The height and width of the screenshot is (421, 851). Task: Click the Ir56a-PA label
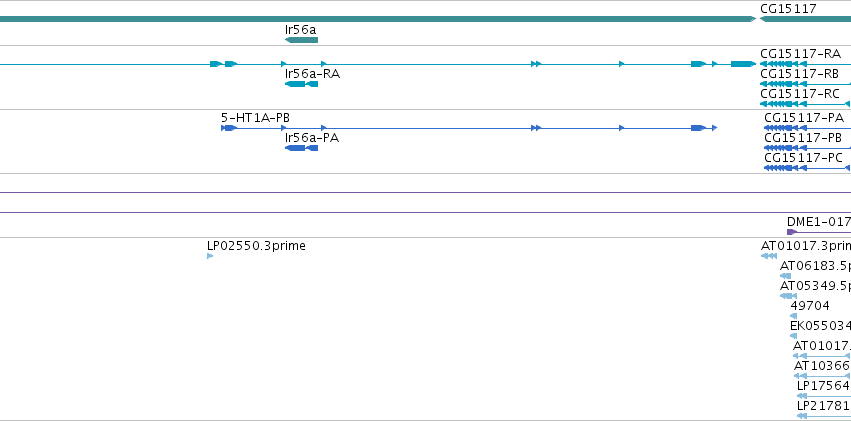click(312, 138)
